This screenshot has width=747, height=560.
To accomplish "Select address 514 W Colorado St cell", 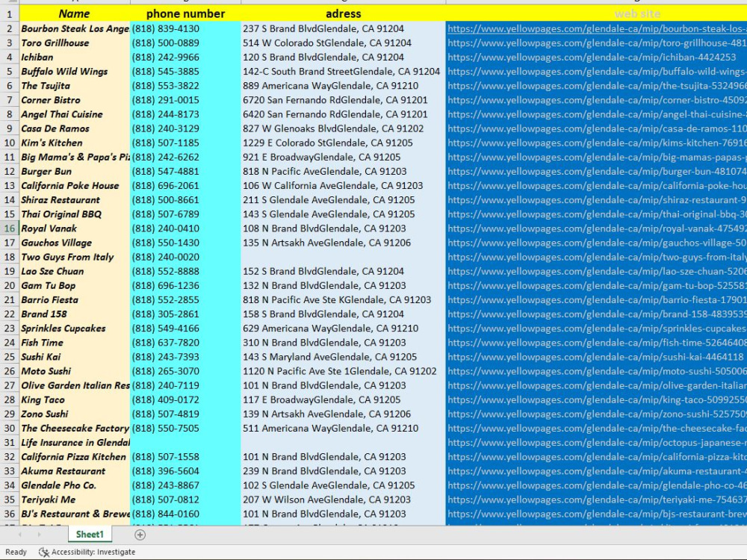I will point(343,43).
